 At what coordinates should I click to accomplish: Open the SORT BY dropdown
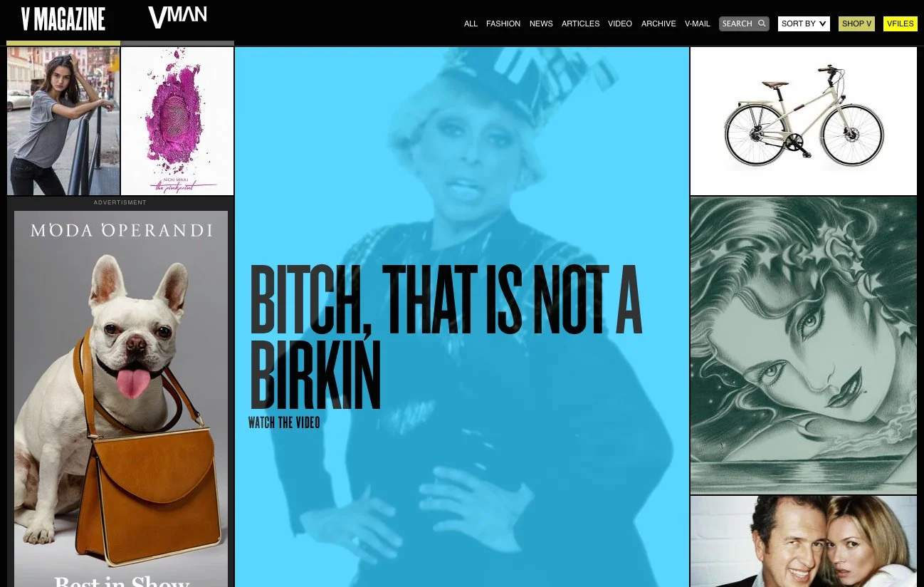tap(804, 24)
